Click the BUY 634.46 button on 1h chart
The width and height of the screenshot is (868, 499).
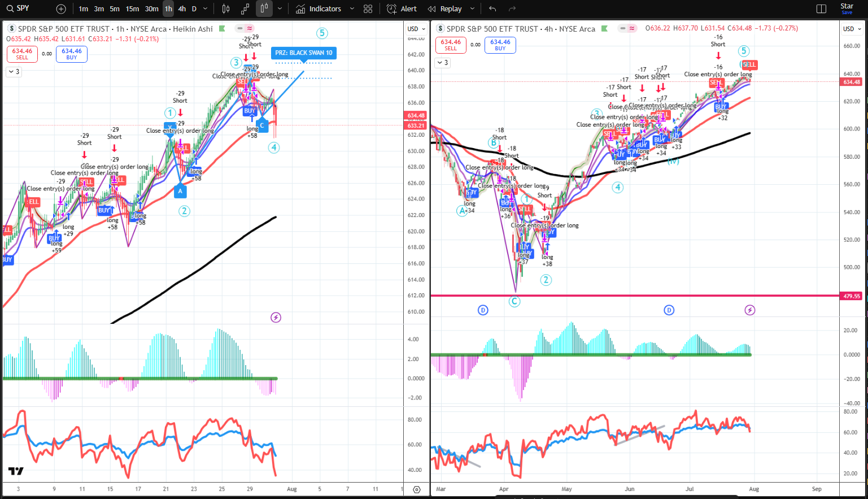click(x=72, y=54)
